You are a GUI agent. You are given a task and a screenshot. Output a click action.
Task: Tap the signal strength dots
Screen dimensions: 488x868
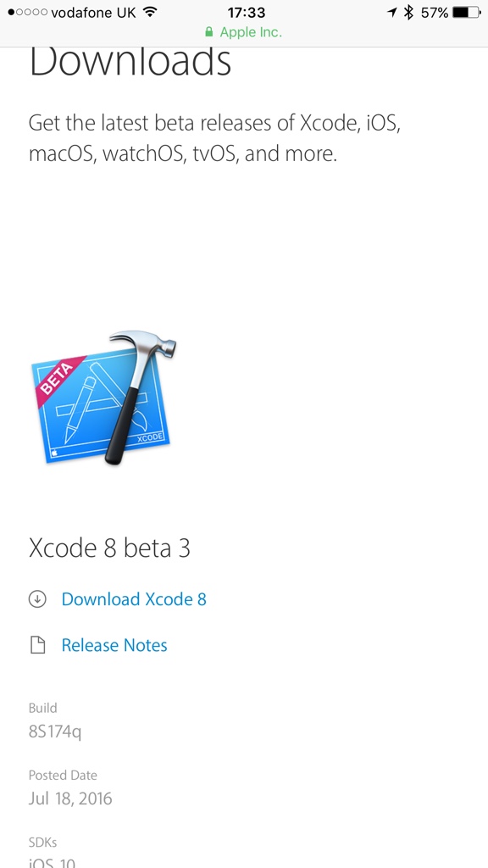coord(28,12)
